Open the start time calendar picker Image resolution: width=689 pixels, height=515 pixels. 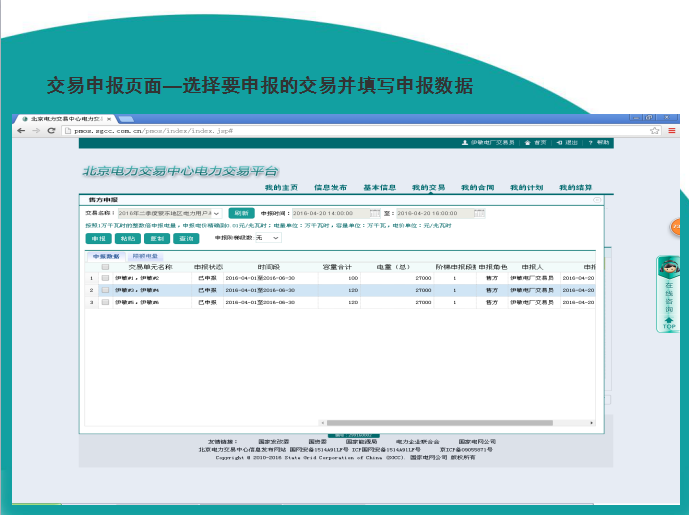[x=375, y=213]
